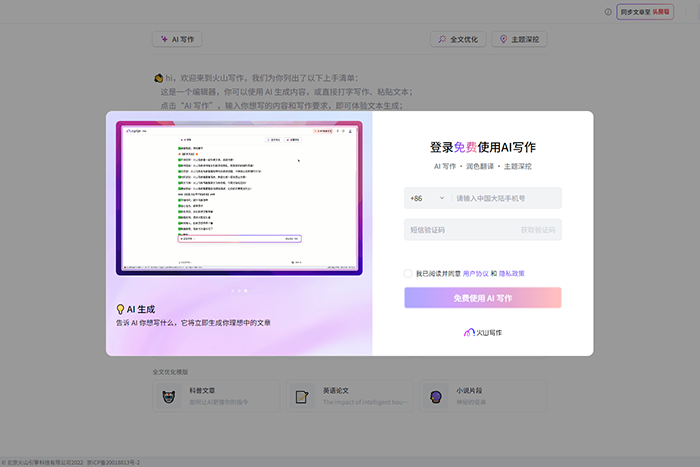Select the third carousel dot indicator
700x467 pixels.
[246, 291]
